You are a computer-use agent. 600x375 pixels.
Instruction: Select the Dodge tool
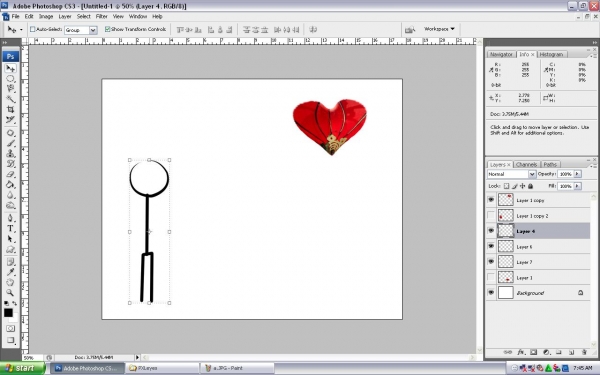click(x=10, y=205)
